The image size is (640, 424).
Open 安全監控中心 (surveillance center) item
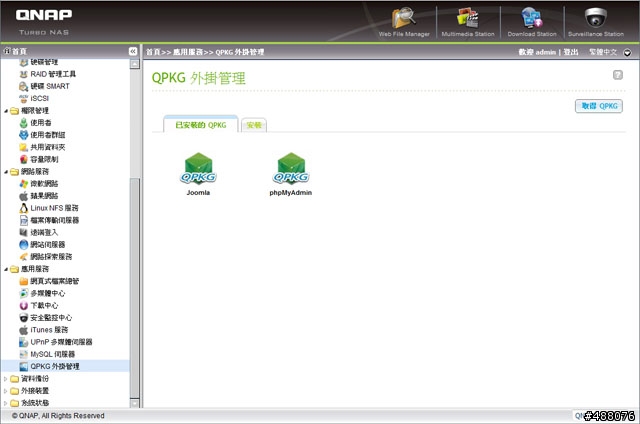pos(51,318)
